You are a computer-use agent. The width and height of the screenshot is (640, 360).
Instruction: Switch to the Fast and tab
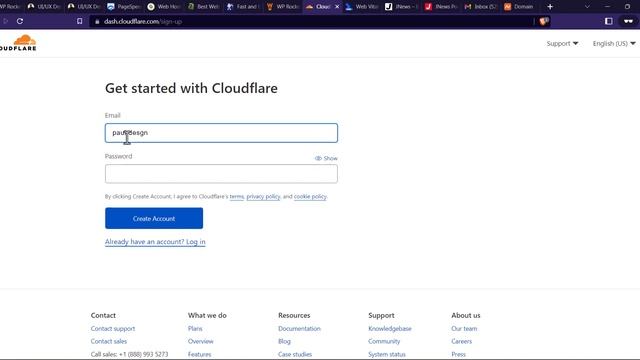[243, 7]
